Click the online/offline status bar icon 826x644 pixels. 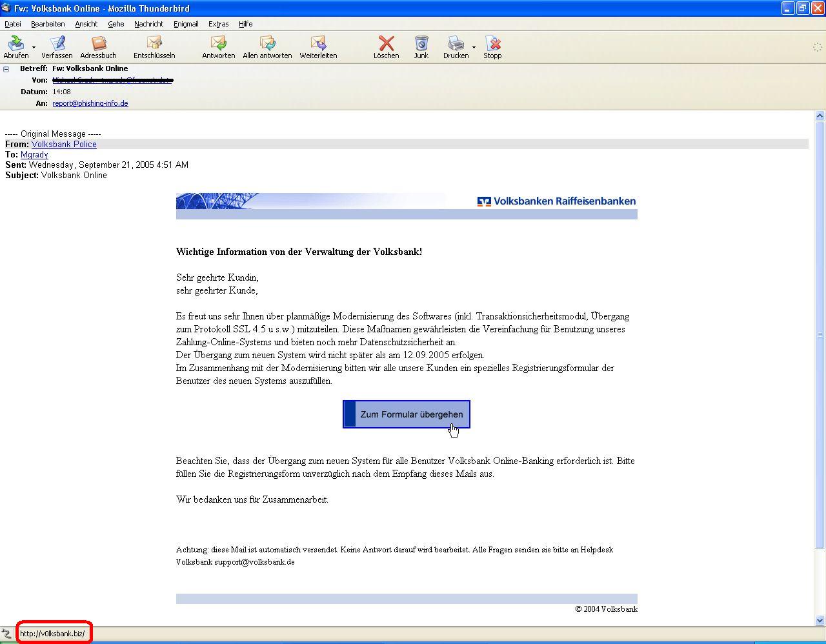pos(6,634)
